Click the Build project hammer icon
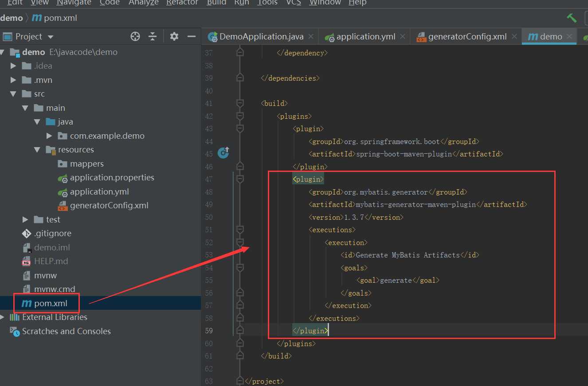Image resolution: width=588 pixels, height=386 pixels. [572, 18]
